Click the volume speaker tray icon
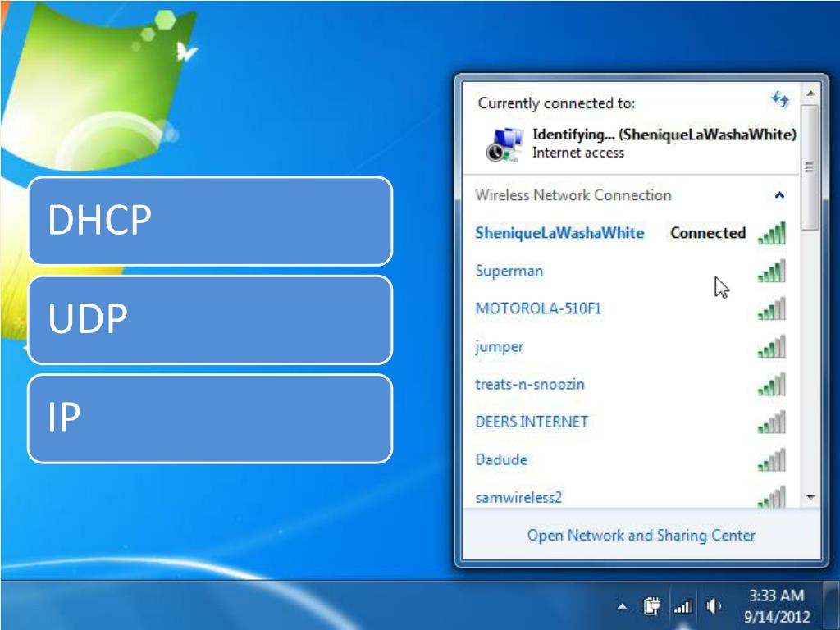The image size is (840, 630). (714, 606)
